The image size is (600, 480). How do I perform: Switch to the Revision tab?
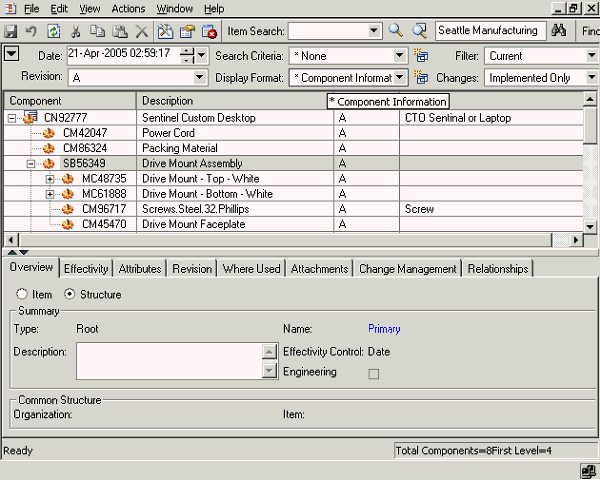point(192,268)
